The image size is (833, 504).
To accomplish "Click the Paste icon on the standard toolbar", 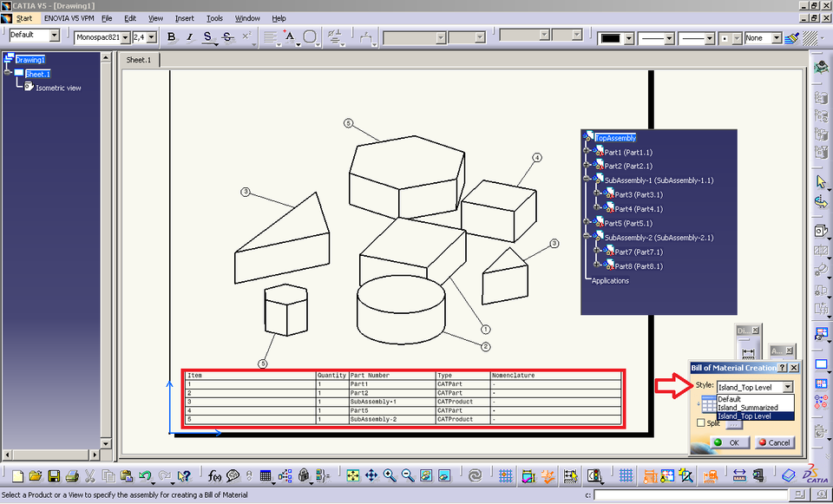I will point(128,475).
